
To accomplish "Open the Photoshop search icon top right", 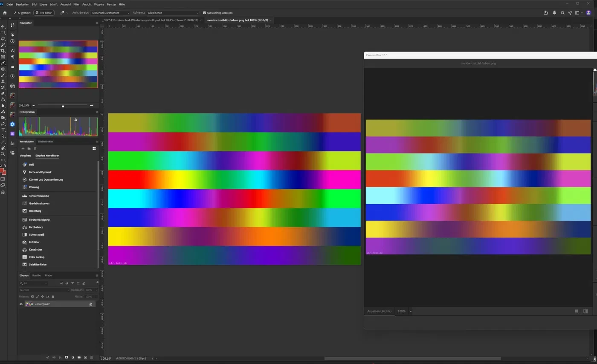I will [562, 13].
